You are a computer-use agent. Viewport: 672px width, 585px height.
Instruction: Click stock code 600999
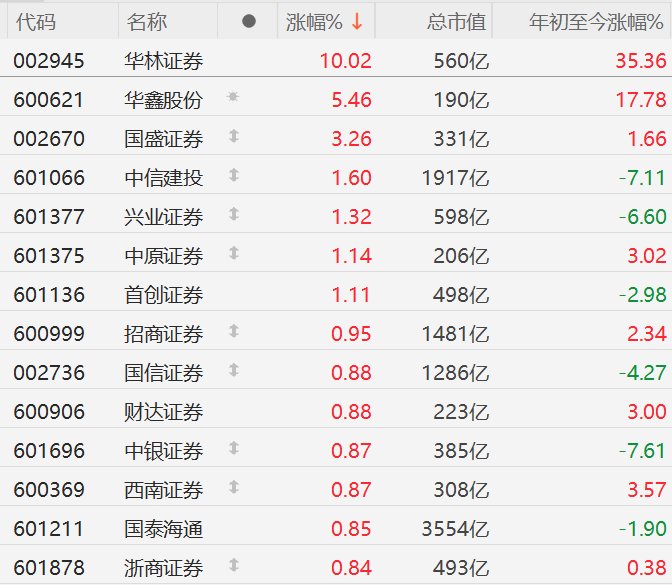point(49,334)
